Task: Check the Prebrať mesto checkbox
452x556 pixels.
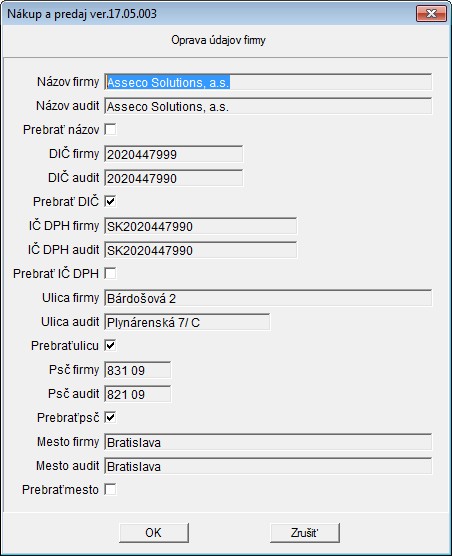Action: pyautogui.click(x=110, y=489)
